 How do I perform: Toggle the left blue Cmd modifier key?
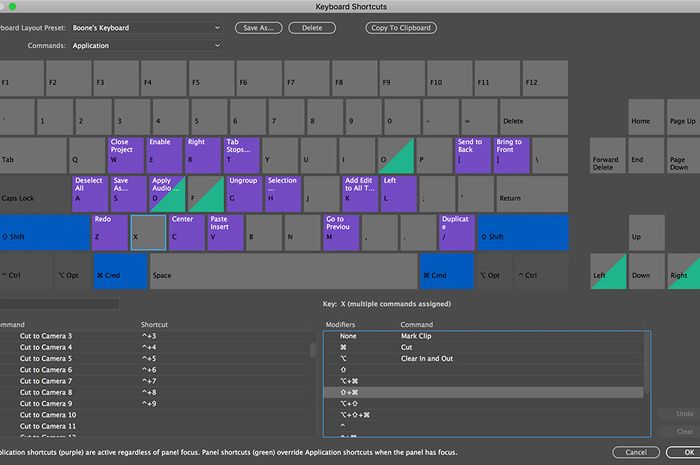coord(119,271)
